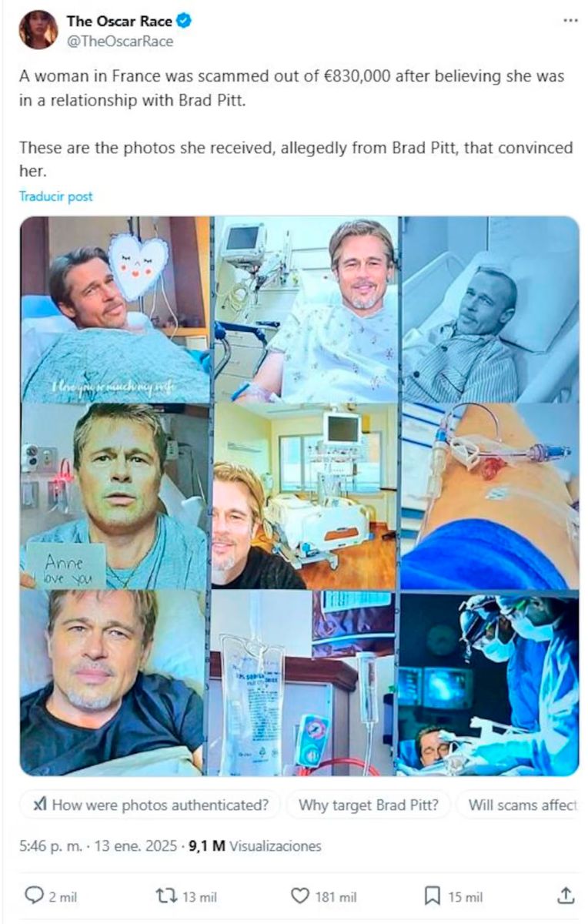Image resolution: width=588 pixels, height=924 pixels.
Task: Like the post with the heart icon
Action: [x=299, y=896]
